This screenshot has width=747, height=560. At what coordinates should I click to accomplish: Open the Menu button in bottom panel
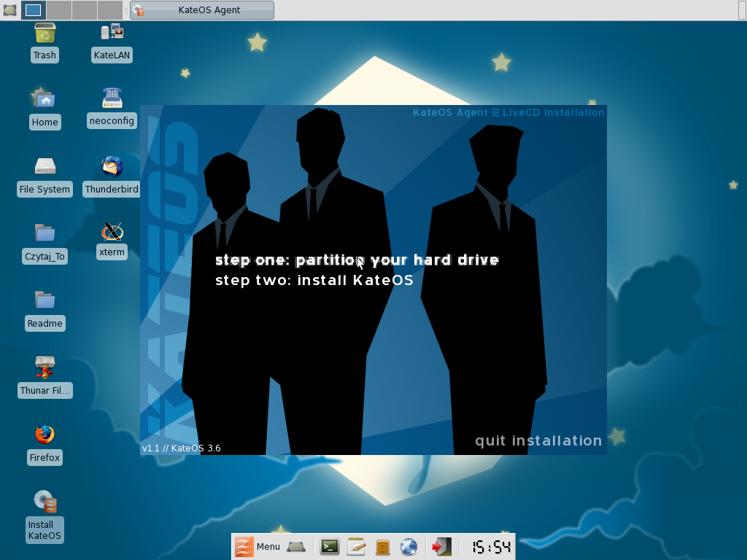click(x=258, y=546)
